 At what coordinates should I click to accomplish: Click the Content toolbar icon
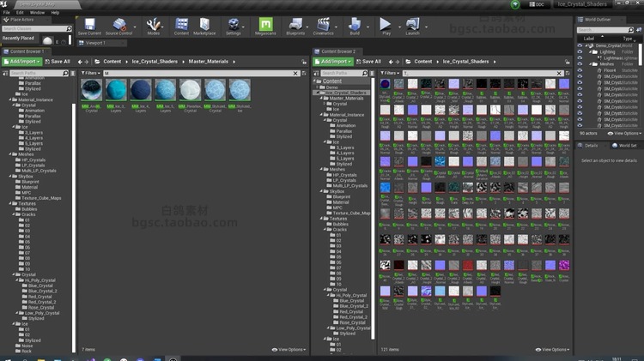[181, 27]
